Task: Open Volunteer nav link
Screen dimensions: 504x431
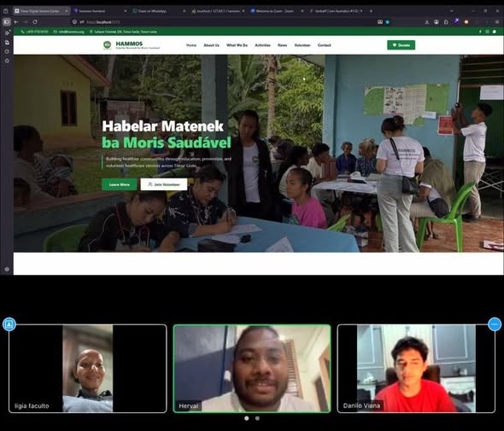Action: pyautogui.click(x=302, y=45)
